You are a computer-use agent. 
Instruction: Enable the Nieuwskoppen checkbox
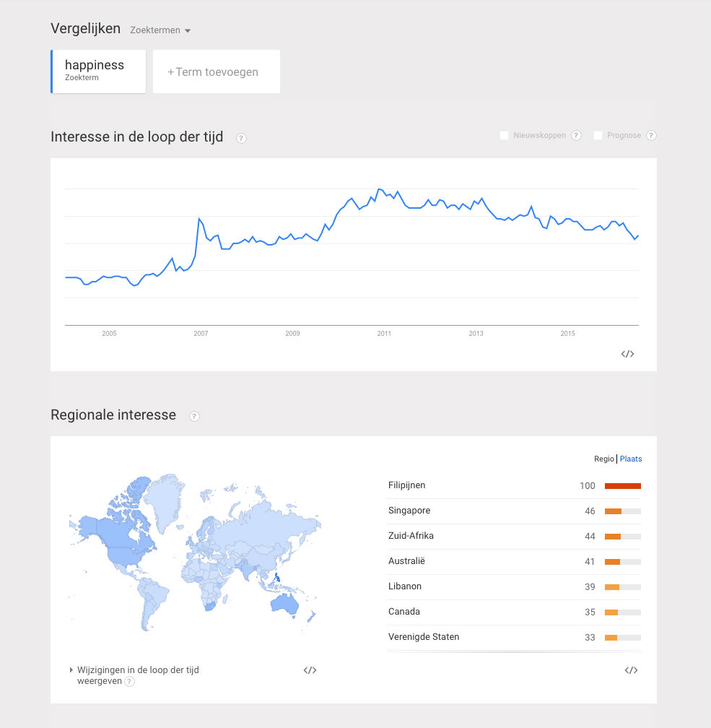[504, 136]
